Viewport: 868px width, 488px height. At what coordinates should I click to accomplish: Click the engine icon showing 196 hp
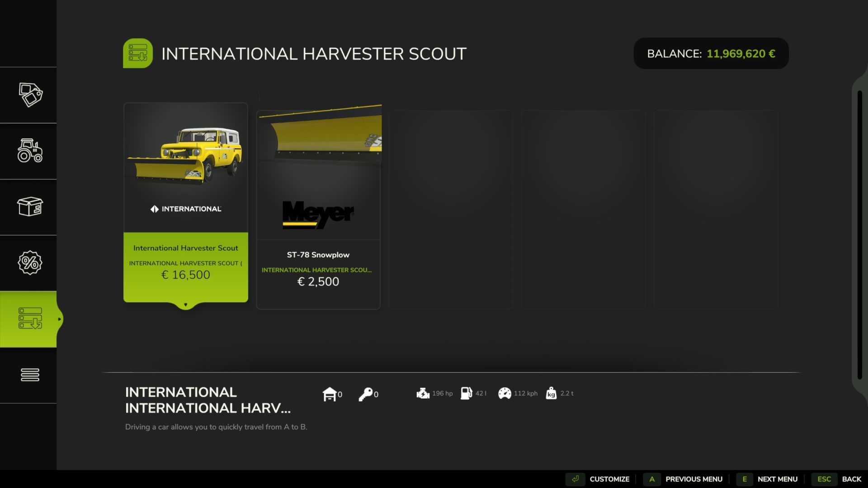tap(423, 393)
